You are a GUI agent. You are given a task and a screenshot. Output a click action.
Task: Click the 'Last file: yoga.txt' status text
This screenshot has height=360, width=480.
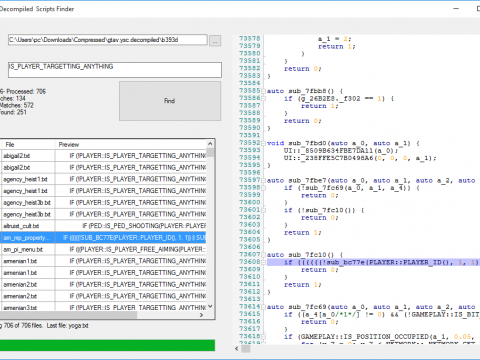click(x=68, y=325)
